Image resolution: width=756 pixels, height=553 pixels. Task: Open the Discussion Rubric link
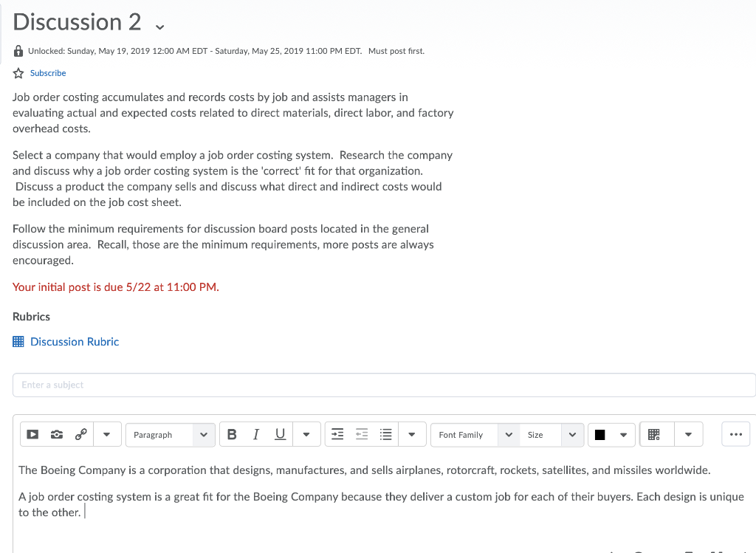74,342
